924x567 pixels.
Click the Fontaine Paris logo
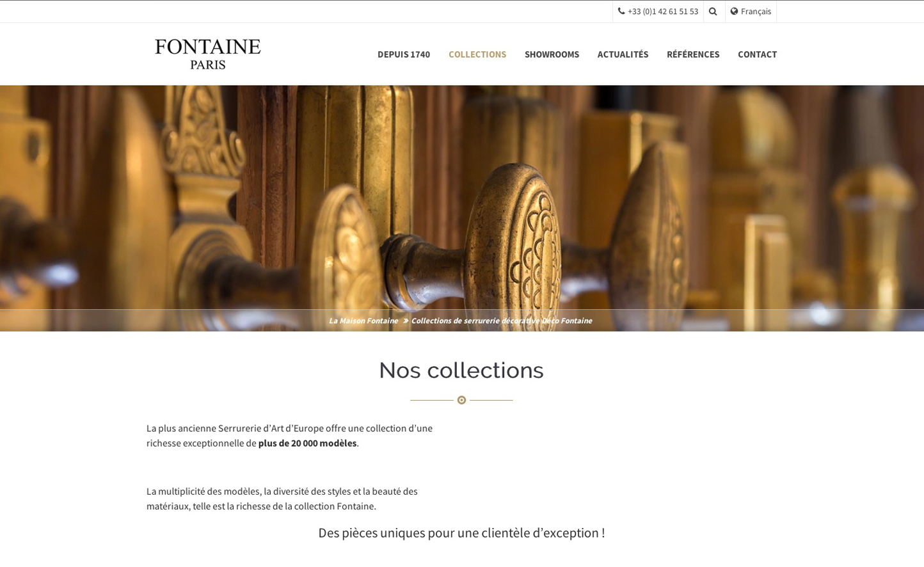coord(208,54)
